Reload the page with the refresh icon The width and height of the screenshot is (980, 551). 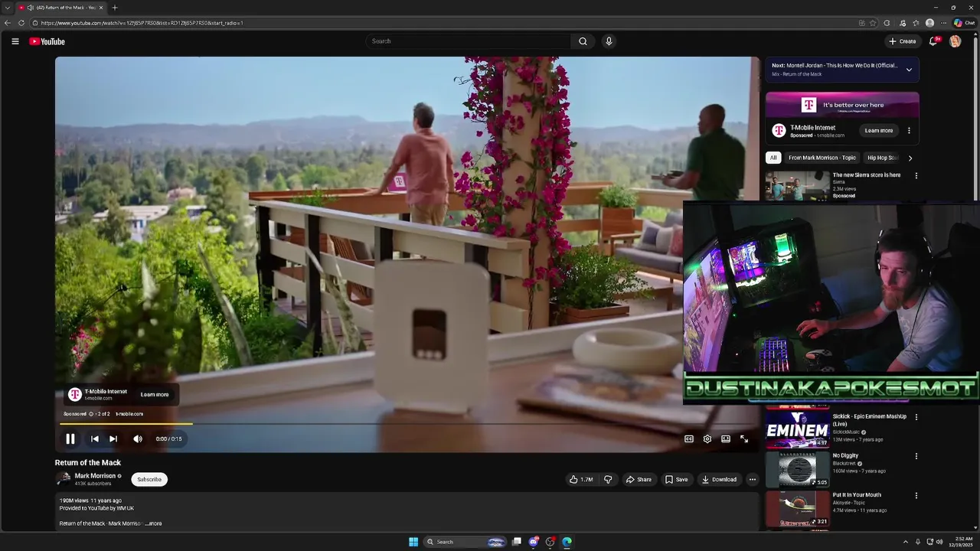(x=21, y=23)
